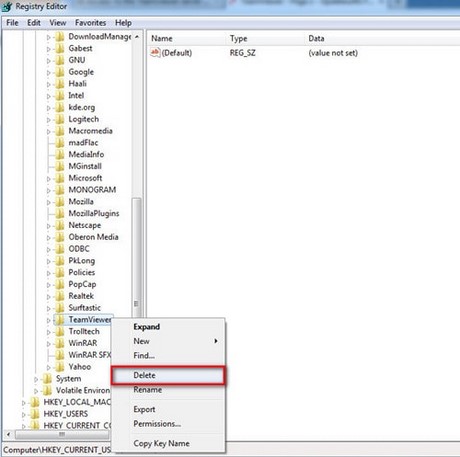
Task: Click the madFlac folder icon
Action: point(60,143)
